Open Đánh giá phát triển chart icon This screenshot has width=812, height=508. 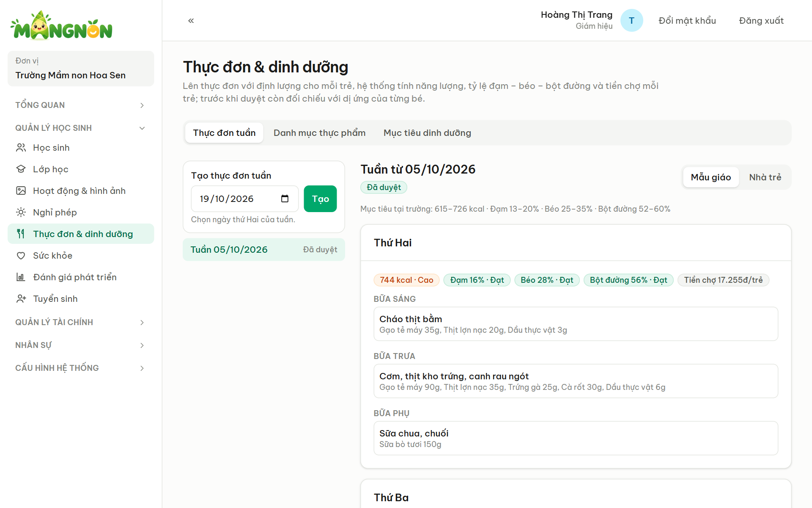click(21, 277)
